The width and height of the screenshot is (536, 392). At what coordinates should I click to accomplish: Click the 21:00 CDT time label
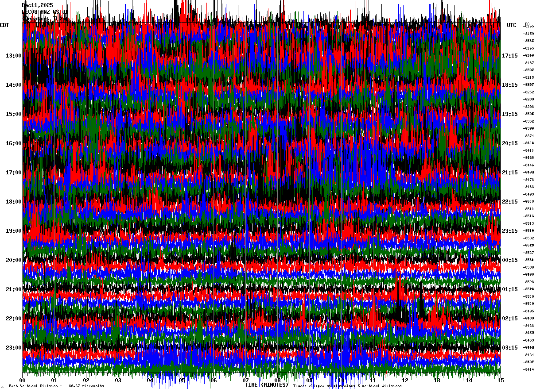(x=14, y=289)
